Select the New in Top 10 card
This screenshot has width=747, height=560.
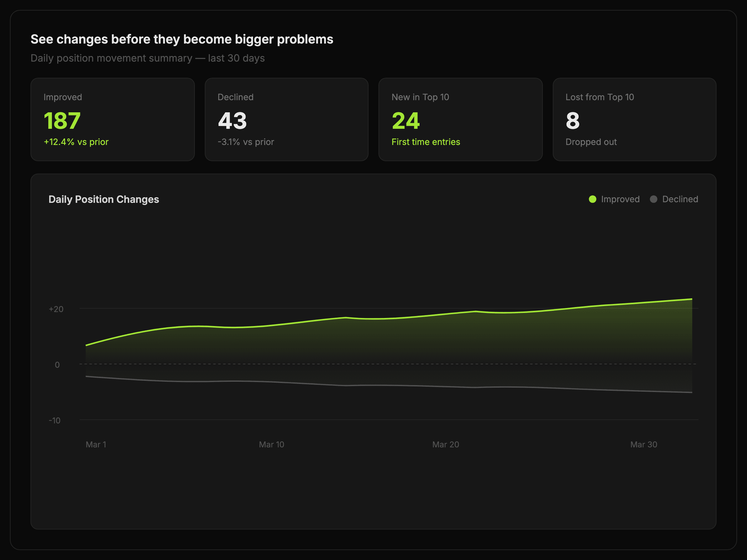point(460,119)
